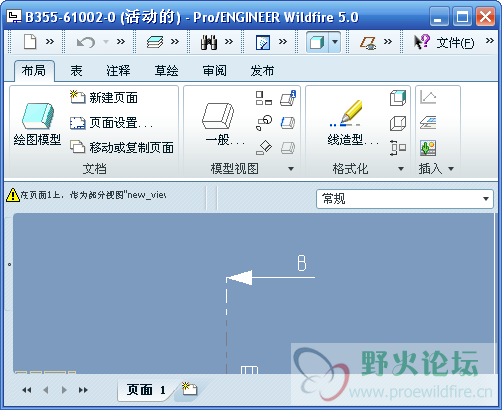Go to the last sheet arrow
The width and height of the screenshot is (502, 410).
pyautogui.click(x=83, y=390)
